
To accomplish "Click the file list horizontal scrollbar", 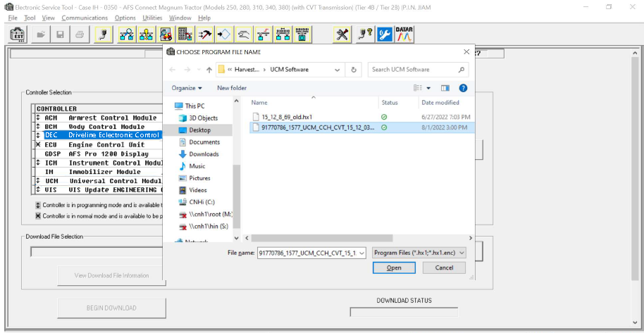I will click(322, 238).
